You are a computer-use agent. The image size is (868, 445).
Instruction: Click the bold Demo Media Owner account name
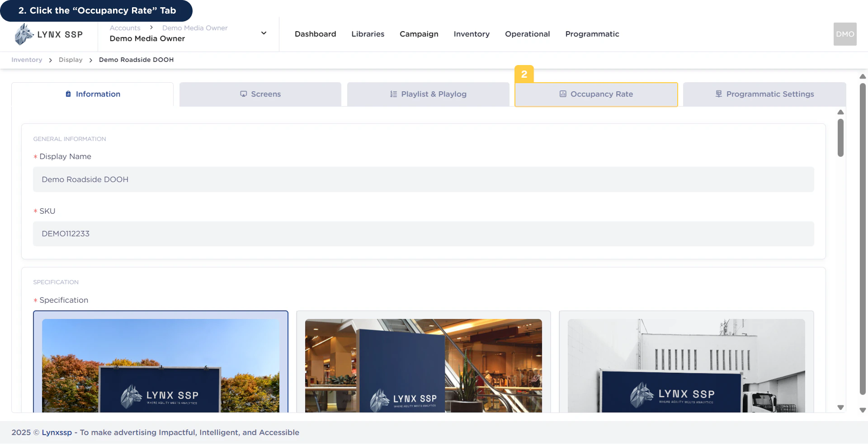click(x=147, y=38)
